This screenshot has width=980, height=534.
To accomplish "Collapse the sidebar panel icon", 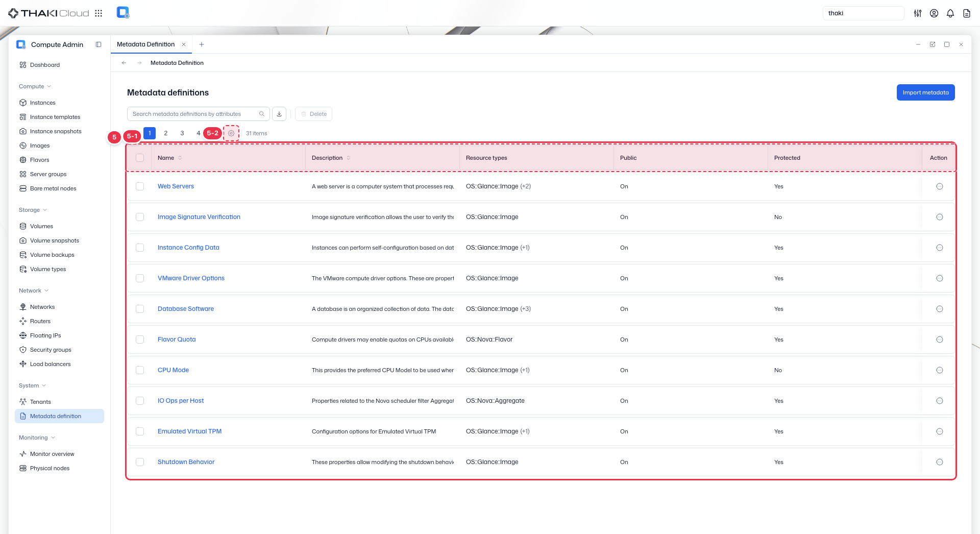I will pos(99,44).
